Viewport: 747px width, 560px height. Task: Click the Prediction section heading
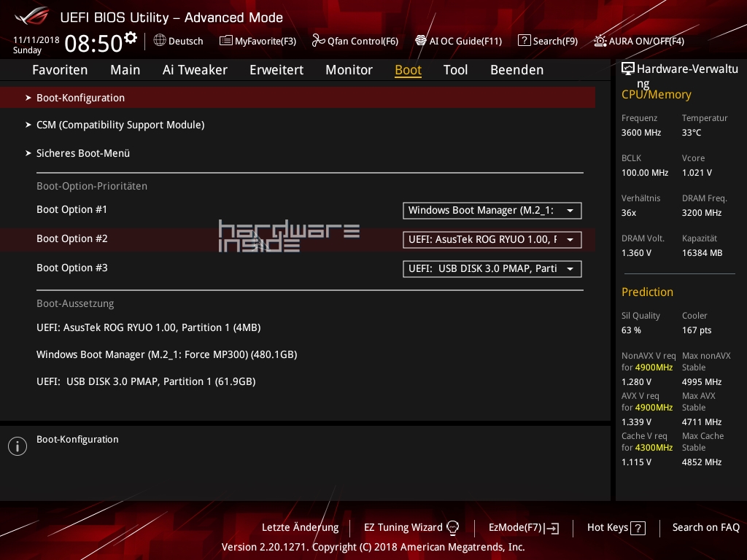coord(647,292)
